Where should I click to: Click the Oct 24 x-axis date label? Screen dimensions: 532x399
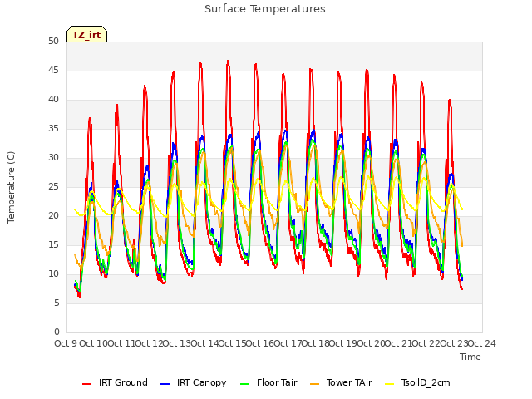point(482,343)
